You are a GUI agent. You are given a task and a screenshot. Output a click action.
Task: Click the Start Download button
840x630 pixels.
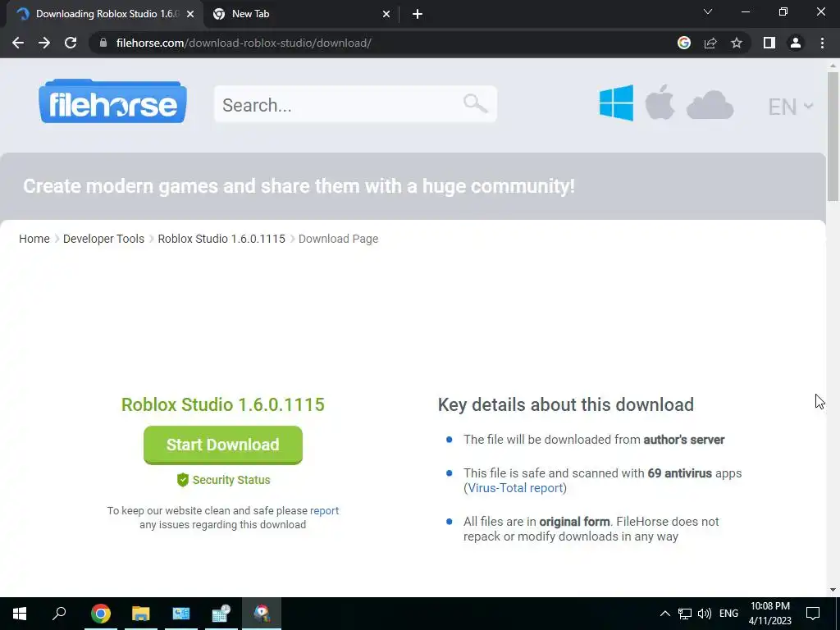click(223, 445)
